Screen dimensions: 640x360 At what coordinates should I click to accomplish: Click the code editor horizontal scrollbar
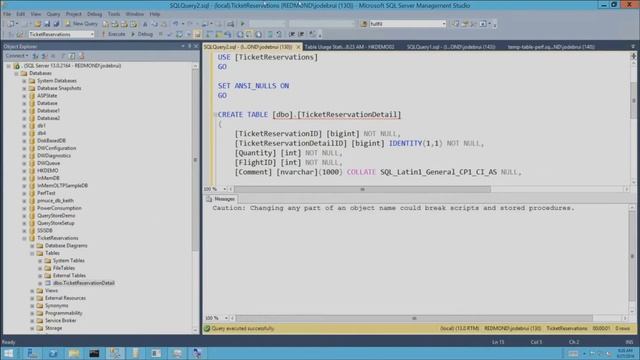(362, 189)
